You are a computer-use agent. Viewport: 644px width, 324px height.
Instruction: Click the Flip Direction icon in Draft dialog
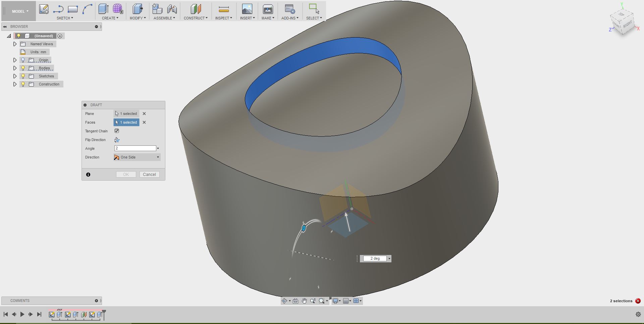117,140
